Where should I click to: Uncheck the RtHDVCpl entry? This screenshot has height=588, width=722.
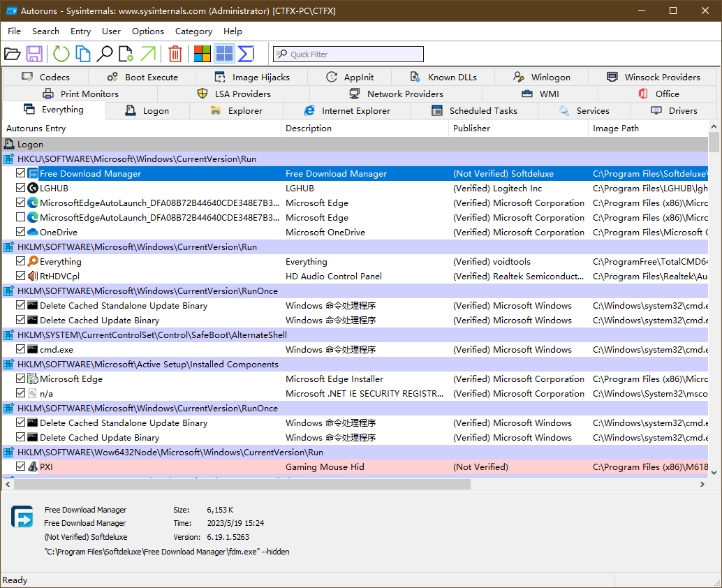pos(20,275)
